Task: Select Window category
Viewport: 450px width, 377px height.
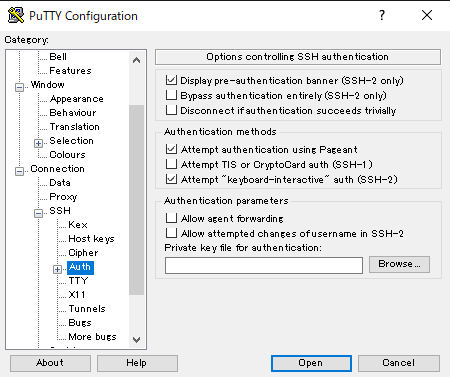Action: tap(48, 85)
